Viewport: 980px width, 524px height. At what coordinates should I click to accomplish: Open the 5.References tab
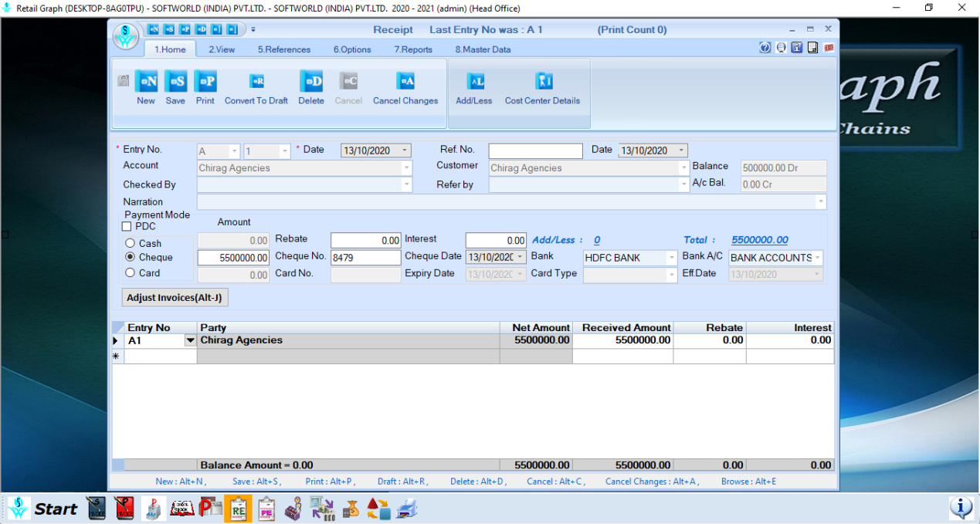tap(284, 49)
